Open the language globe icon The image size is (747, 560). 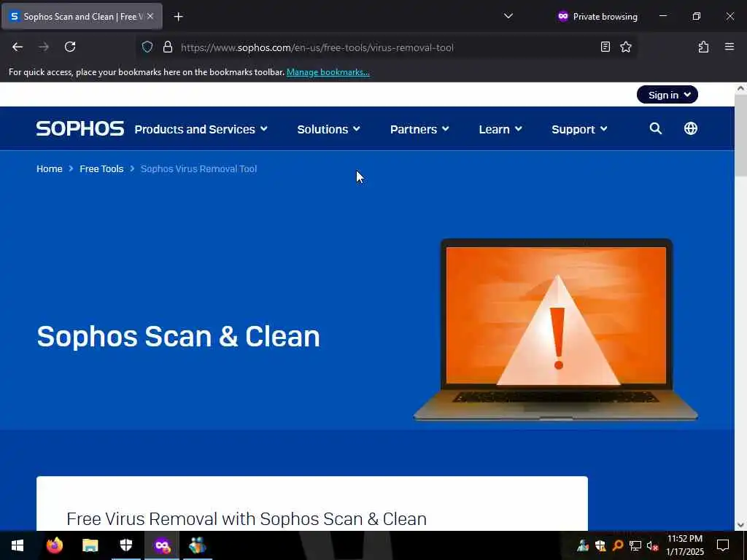pyautogui.click(x=690, y=128)
